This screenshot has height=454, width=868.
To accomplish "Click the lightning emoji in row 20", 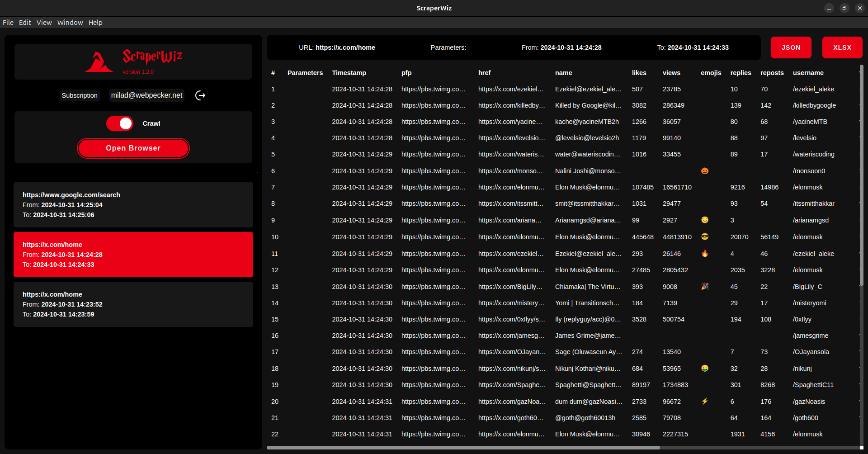I will (705, 401).
